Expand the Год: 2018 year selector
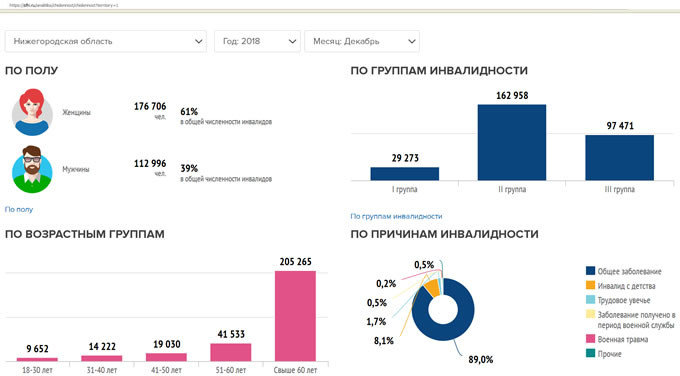This screenshot has width=680, height=376. 257,41
